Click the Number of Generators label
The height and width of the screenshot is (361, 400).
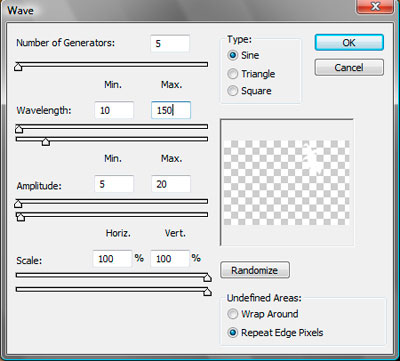pyautogui.click(x=66, y=43)
